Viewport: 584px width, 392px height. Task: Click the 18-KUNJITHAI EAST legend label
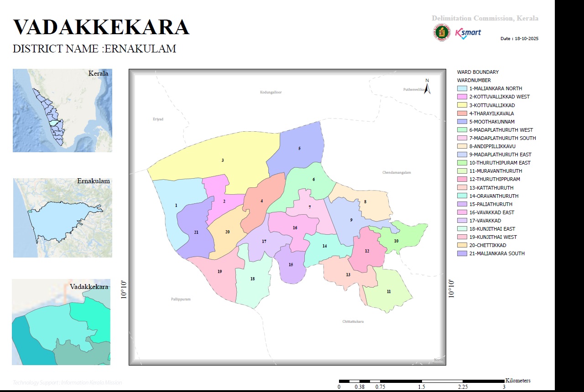pyautogui.click(x=492, y=229)
